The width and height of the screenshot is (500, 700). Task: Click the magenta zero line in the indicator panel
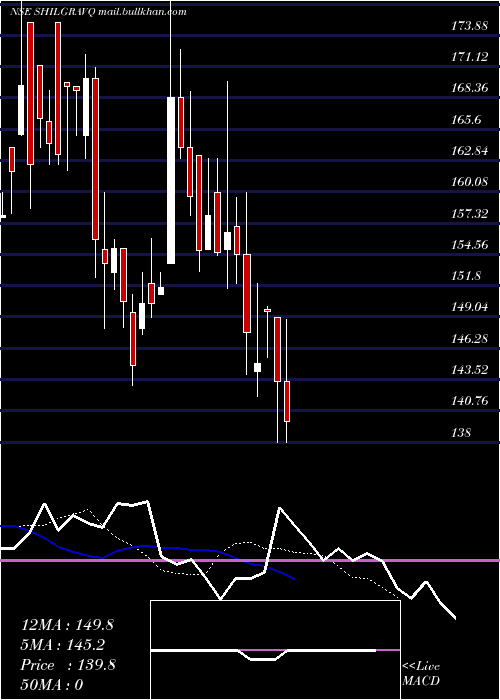(250, 560)
